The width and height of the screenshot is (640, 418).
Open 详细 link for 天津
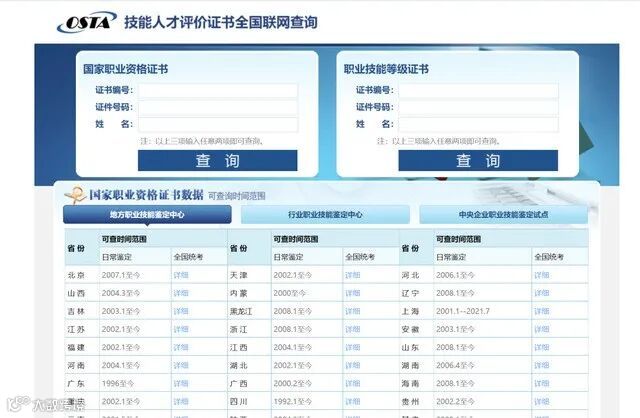(x=353, y=275)
